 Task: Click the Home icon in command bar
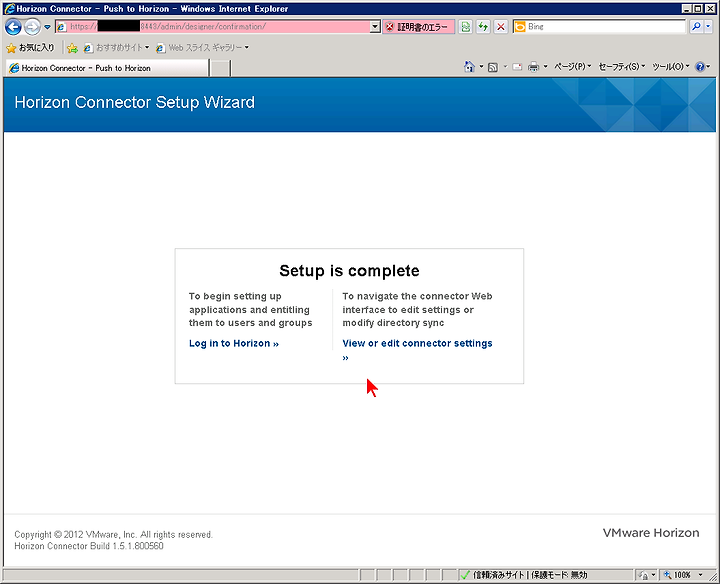pos(469,67)
